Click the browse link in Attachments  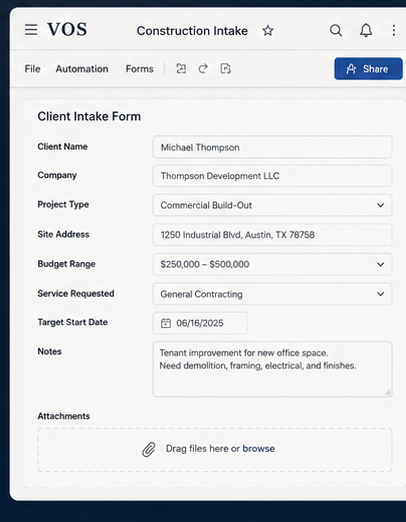[259, 449]
